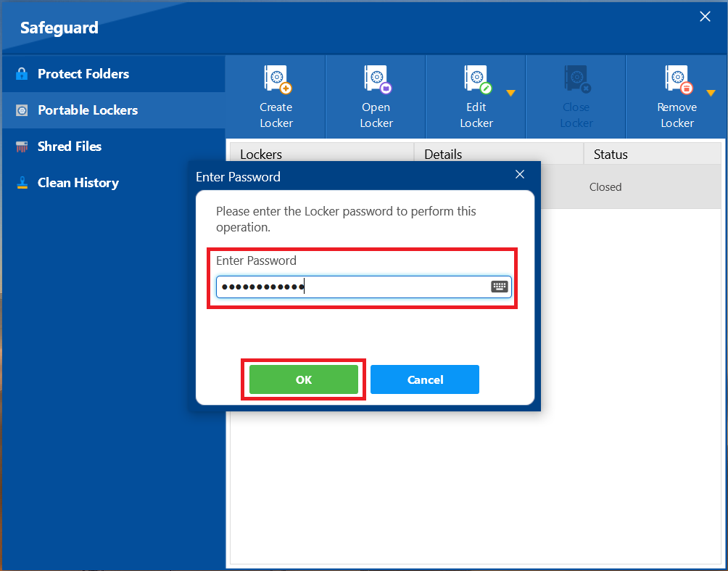Viewport: 728px width, 571px height.
Task: Expand the Edit Locker dropdown arrow
Action: click(x=510, y=93)
